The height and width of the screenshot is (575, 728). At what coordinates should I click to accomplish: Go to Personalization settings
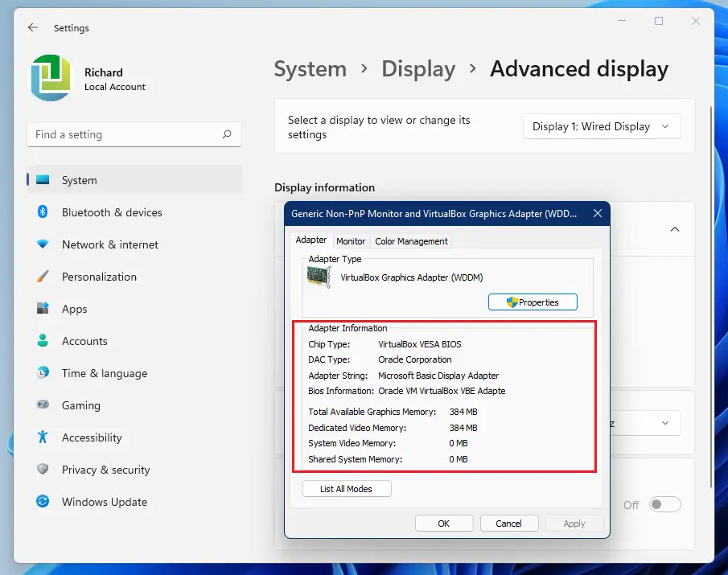[134, 277]
